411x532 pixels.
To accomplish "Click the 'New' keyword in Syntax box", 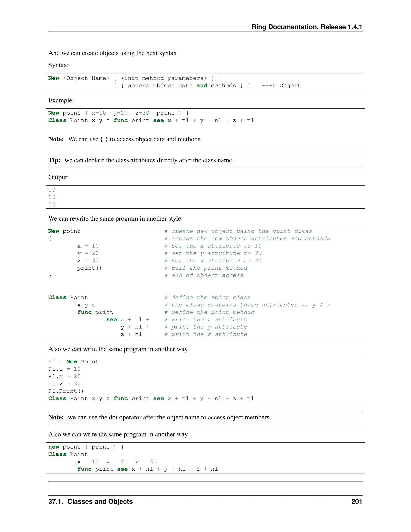I will pos(54,78).
